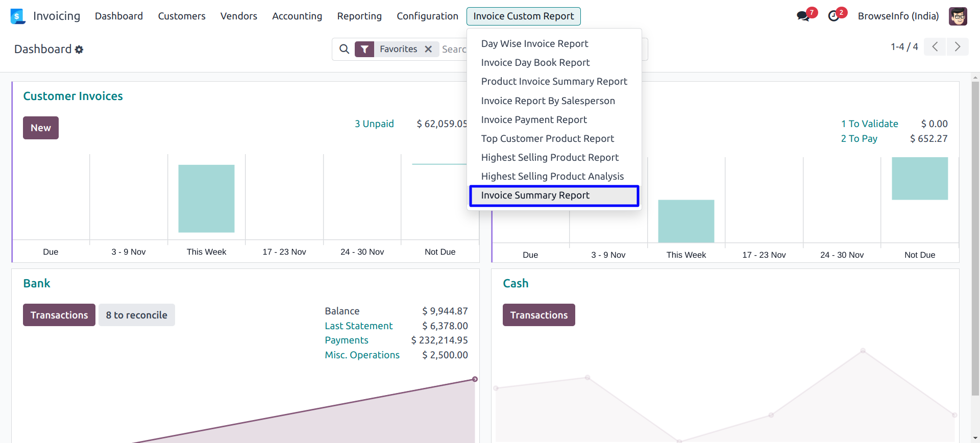Image resolution: width=980 pixels, height=443 pixels.
Task: Open the messages chat icon
Action: point(803,16)
